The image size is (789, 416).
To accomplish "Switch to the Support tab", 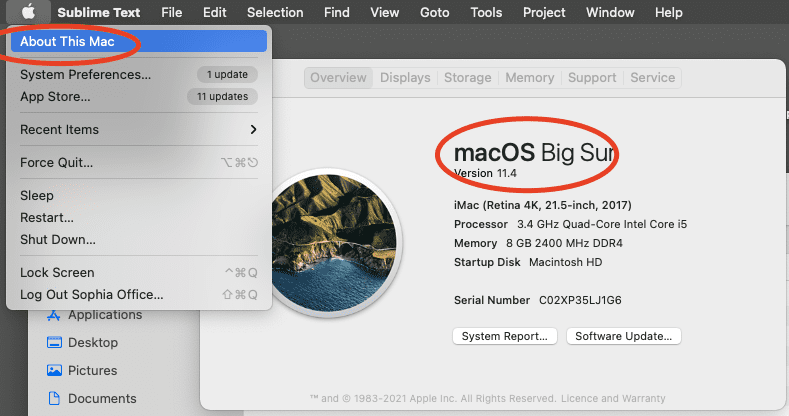I will click(x=592, y=78).
